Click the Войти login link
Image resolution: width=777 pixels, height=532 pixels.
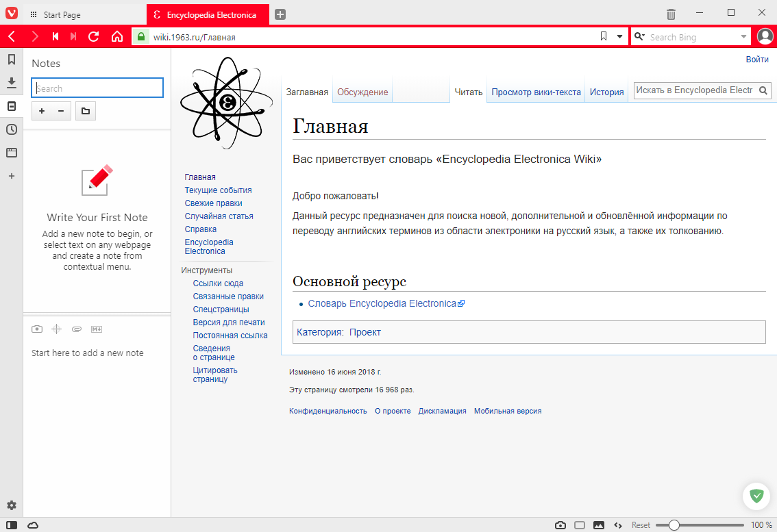756,60
